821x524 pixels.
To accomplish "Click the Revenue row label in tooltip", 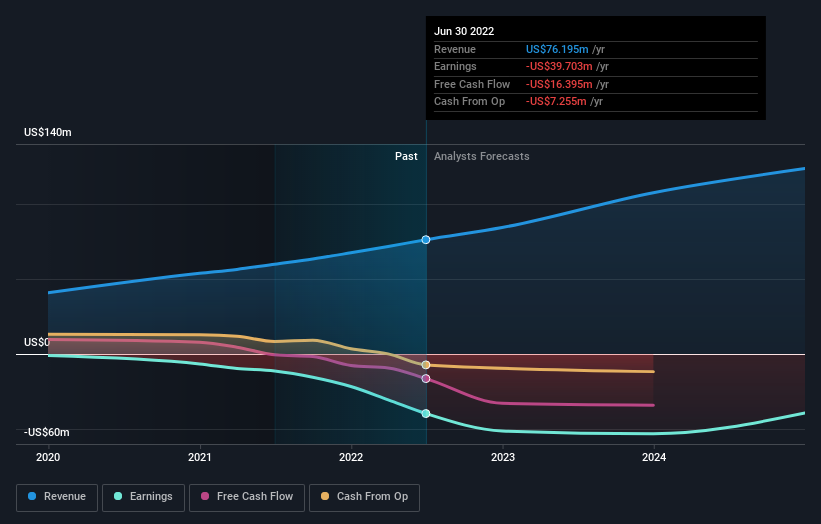I will click(x=455, y=49).
